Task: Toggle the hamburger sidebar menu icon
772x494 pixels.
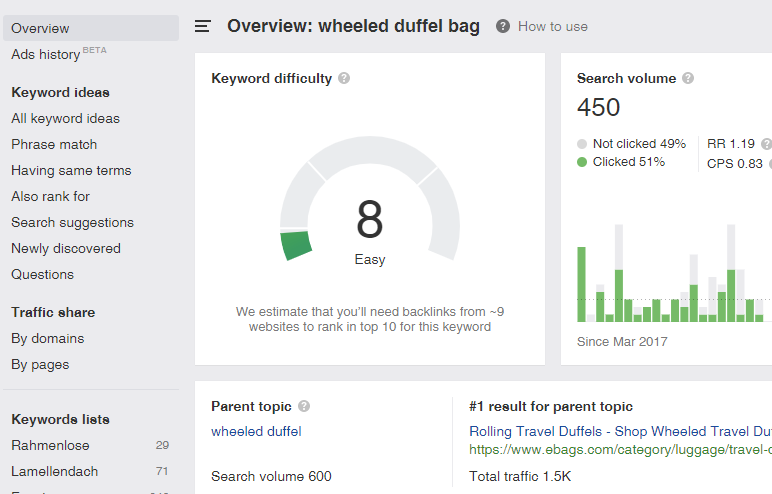Action: [x=203, y=26]
